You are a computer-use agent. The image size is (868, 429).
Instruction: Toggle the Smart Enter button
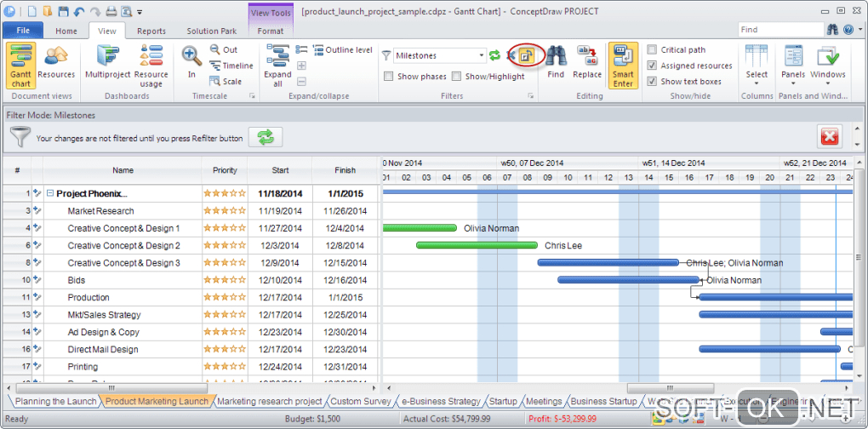tap(623, 66)
